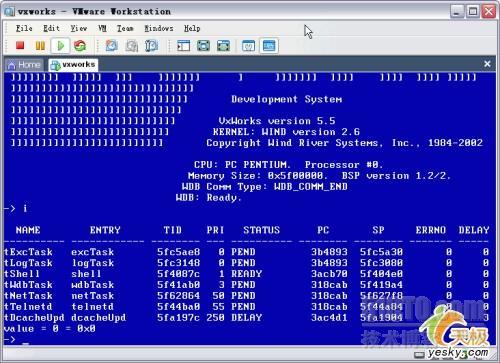This screenshot has width=500, height=363.
Task: Click the tTelnetd task name
Action: [x=28, y=307]
